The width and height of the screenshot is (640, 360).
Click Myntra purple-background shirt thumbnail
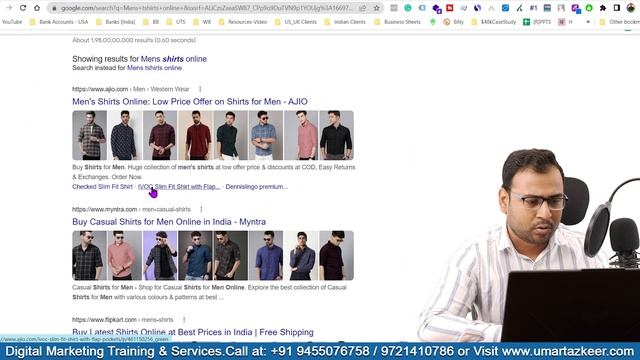click(160, 256)
